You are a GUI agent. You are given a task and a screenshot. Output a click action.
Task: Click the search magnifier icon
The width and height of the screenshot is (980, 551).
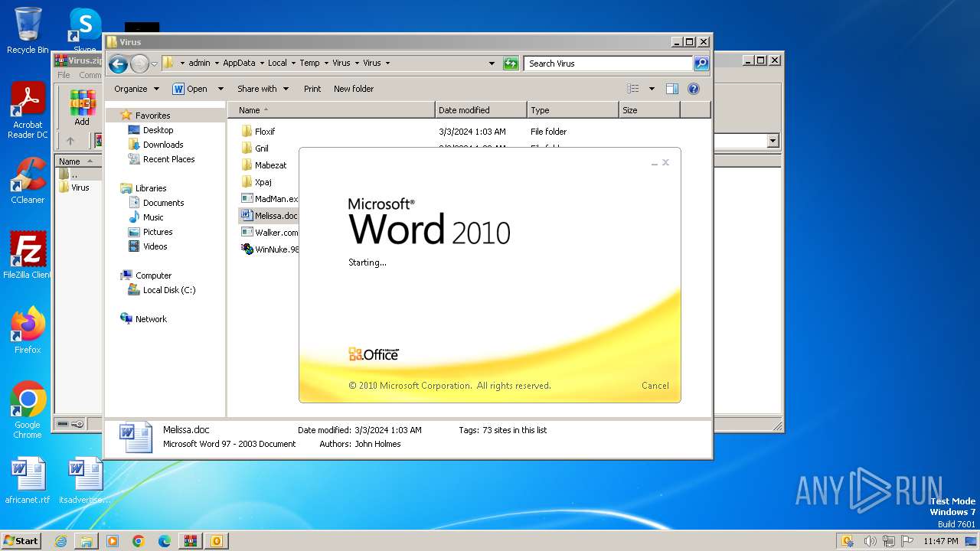coord(701,64)
